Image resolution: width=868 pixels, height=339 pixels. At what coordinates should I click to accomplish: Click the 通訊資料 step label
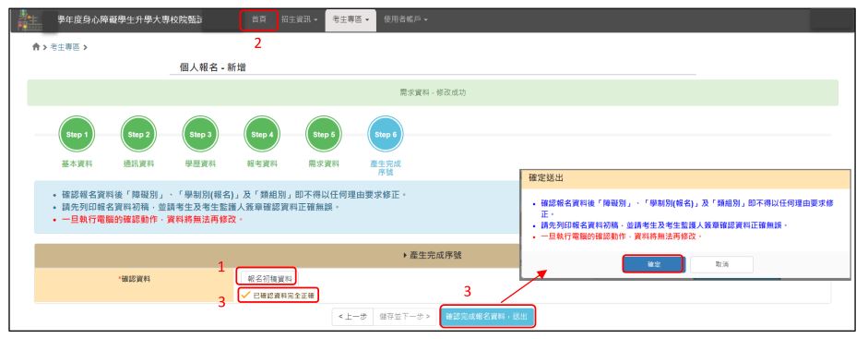click(x=138, y=164)
